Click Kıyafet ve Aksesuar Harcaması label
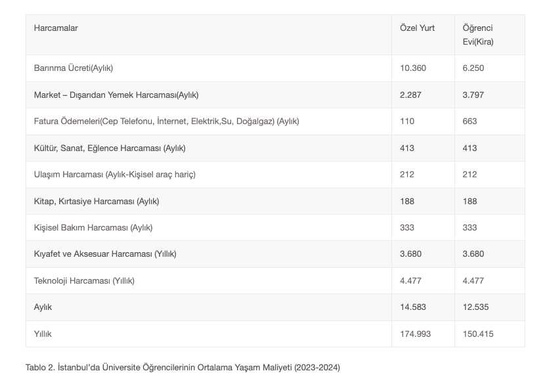This screenshot has height=392, width=547. pyautogui.click(x=105, y=254)
